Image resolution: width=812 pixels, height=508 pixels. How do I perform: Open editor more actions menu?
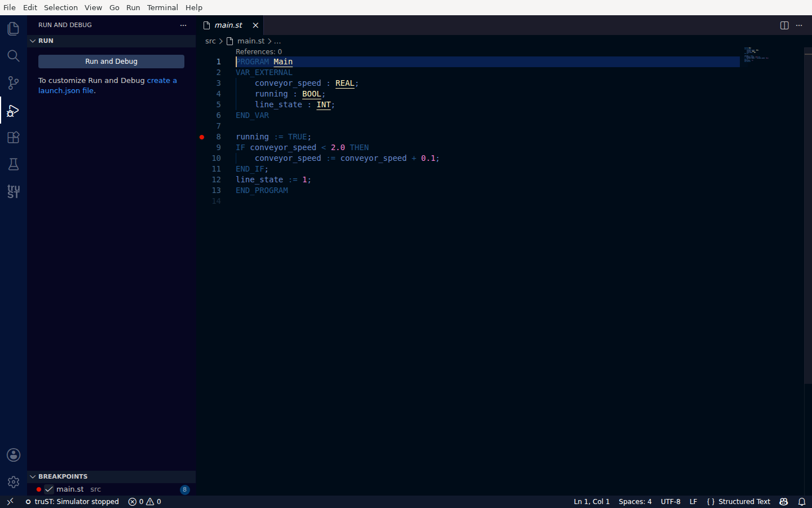(799, 25)
